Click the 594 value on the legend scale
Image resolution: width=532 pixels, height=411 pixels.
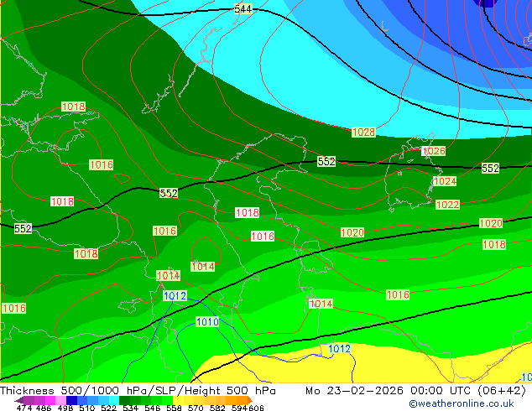click(239, 408)
